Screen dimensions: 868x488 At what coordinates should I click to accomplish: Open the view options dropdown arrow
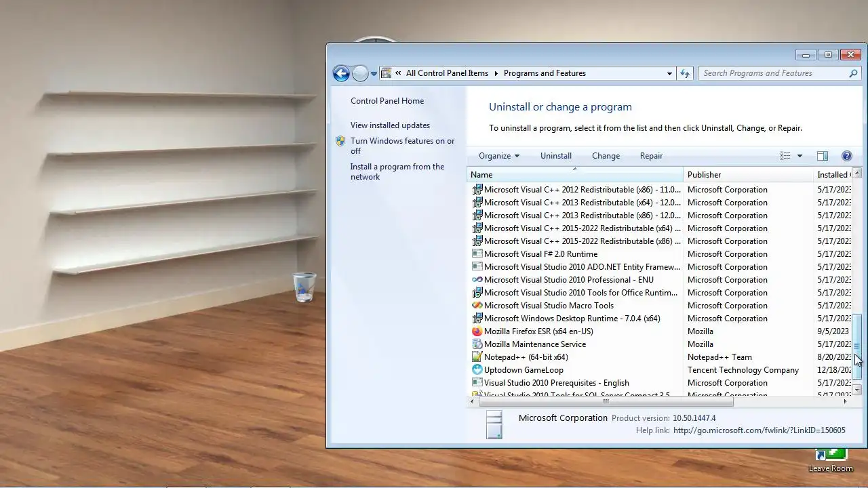[x=800, y=156]
